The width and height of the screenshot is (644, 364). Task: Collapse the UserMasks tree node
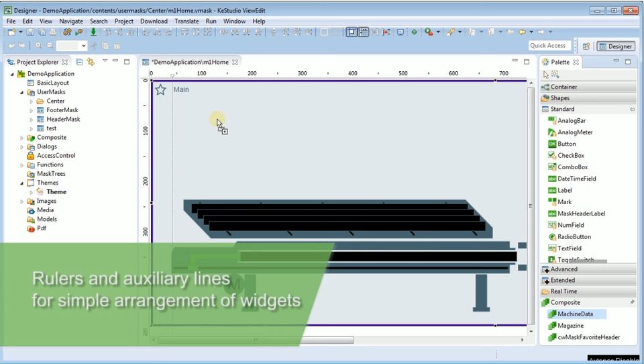21,92
